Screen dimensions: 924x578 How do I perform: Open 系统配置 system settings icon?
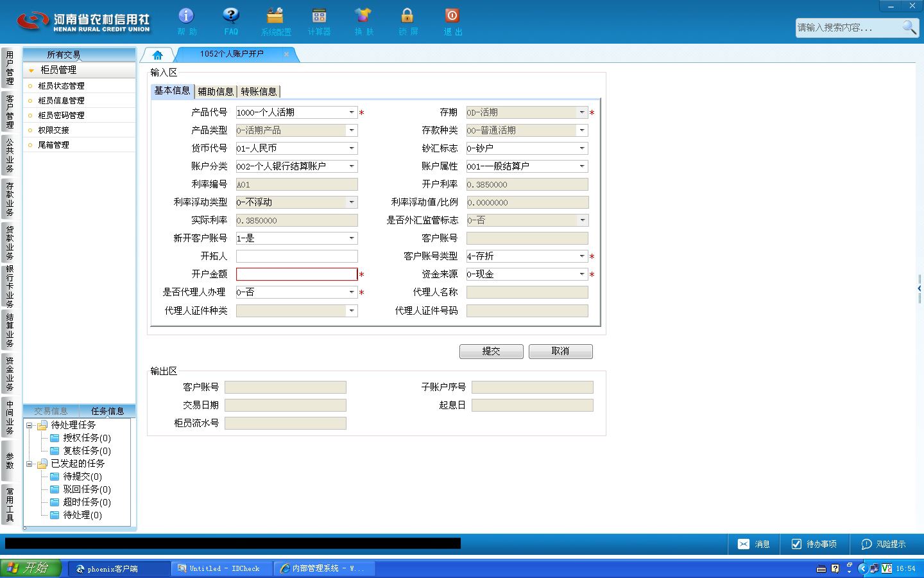coord(275,21)
